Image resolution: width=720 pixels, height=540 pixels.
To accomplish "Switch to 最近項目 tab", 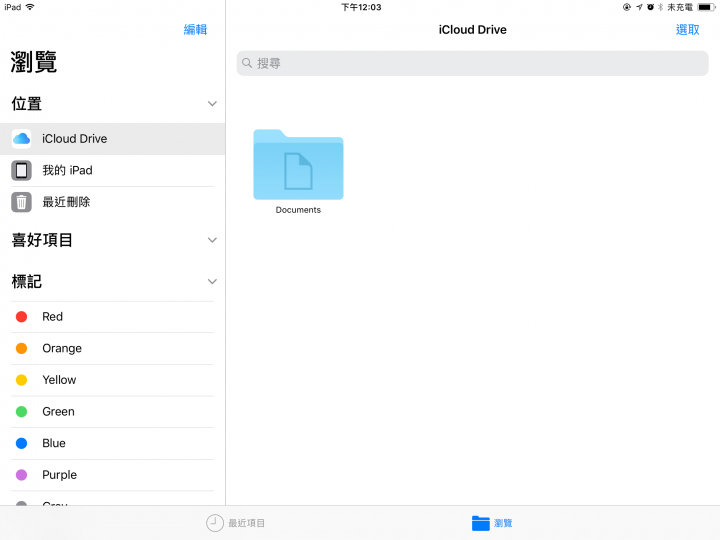I will click(235, 523).
